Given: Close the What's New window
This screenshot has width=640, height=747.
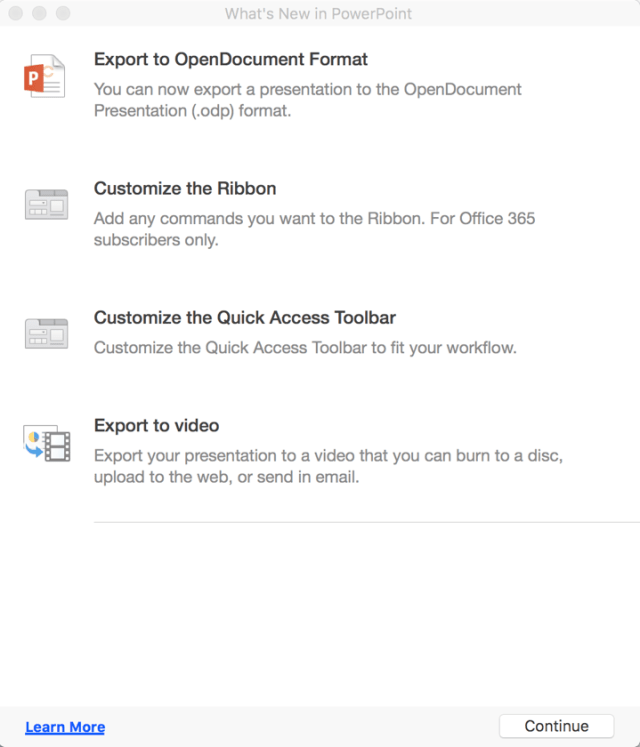Looking at the screenshot, I should (x=17, y=14).
